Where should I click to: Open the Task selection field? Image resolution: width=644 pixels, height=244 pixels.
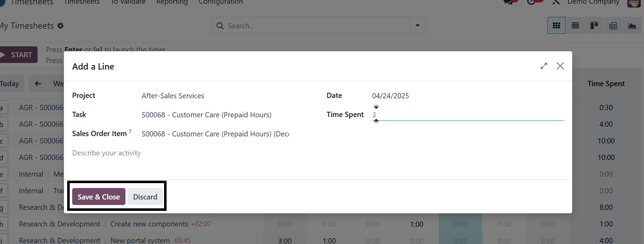point(215,115)
